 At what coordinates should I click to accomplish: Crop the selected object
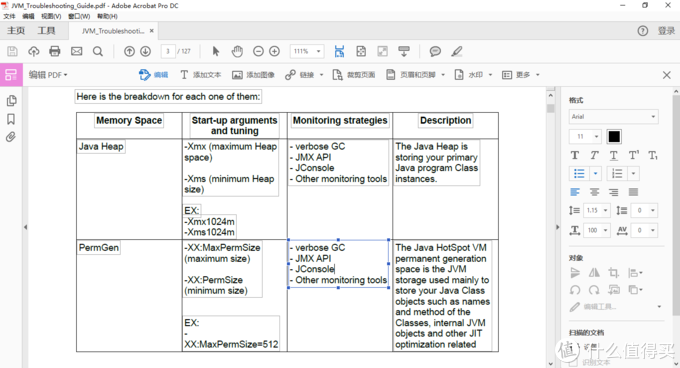point(613,273)
